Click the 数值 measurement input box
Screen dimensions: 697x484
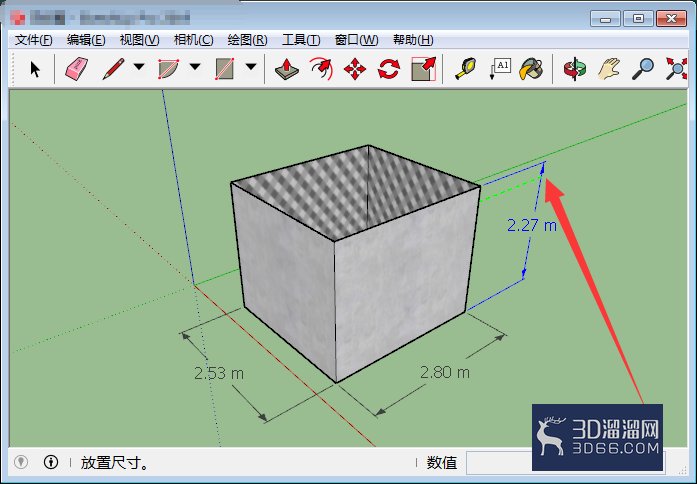pyautogui.click(x=565, y=463)
